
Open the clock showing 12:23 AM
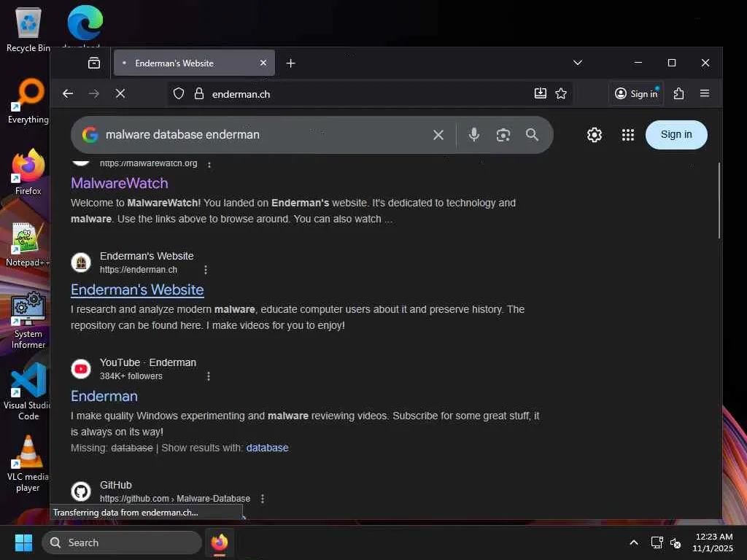pos(713,542)
